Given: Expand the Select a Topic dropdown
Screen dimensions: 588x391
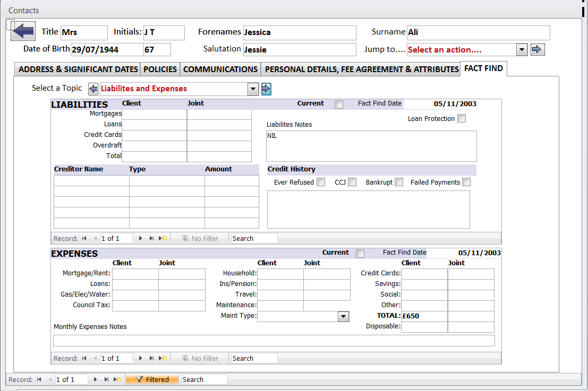Looking at the screenshot, I should 253,89.
